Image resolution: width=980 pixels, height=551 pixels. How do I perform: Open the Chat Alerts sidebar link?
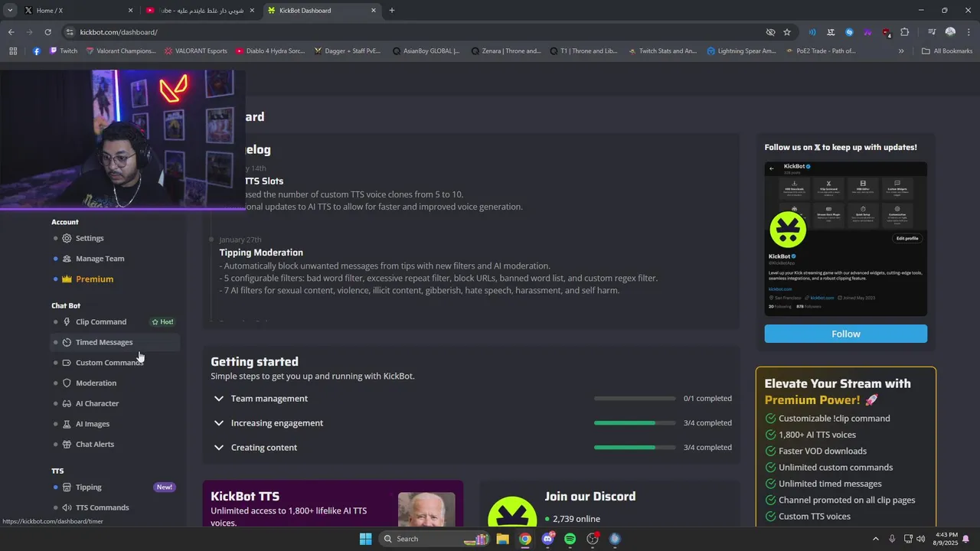point(95,445)
